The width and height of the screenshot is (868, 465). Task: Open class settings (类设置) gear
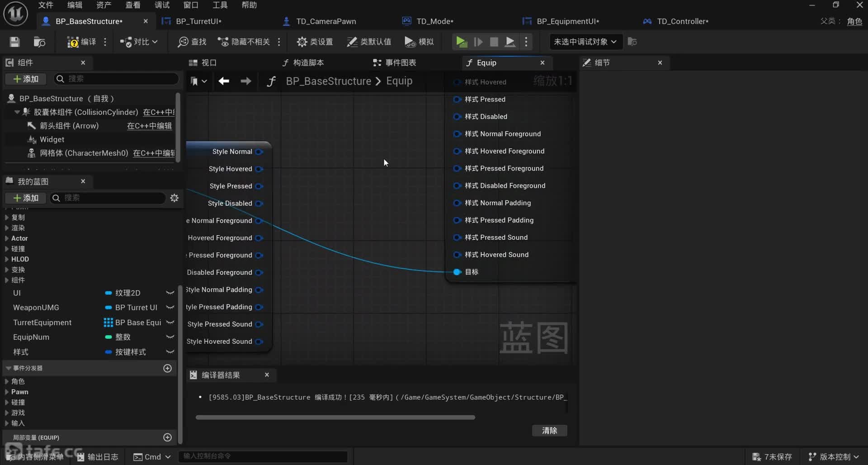point(315,42)
